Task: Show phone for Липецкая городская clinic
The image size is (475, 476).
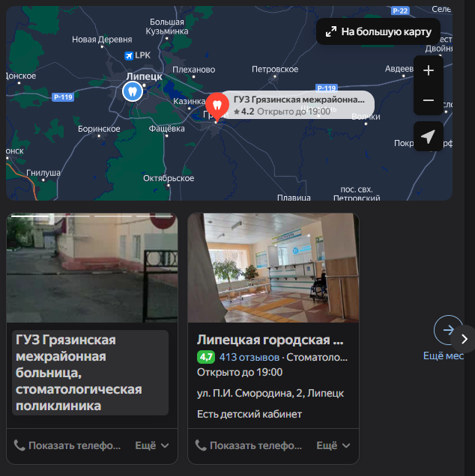Action: coord(249,445)
